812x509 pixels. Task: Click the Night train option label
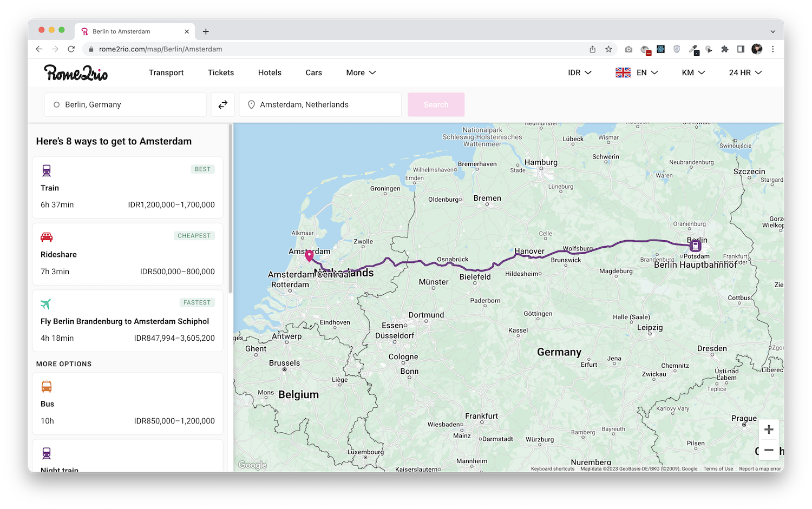click(x=60, y=470)
